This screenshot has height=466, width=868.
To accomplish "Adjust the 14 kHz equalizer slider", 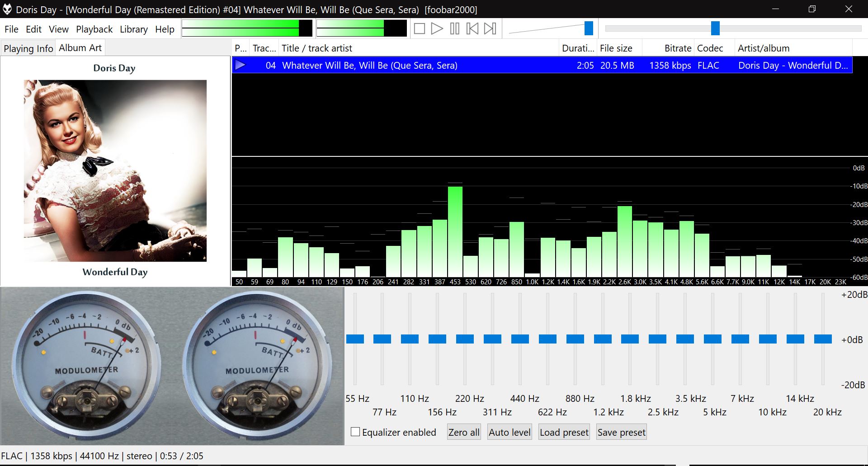I will tap(795, 339).
